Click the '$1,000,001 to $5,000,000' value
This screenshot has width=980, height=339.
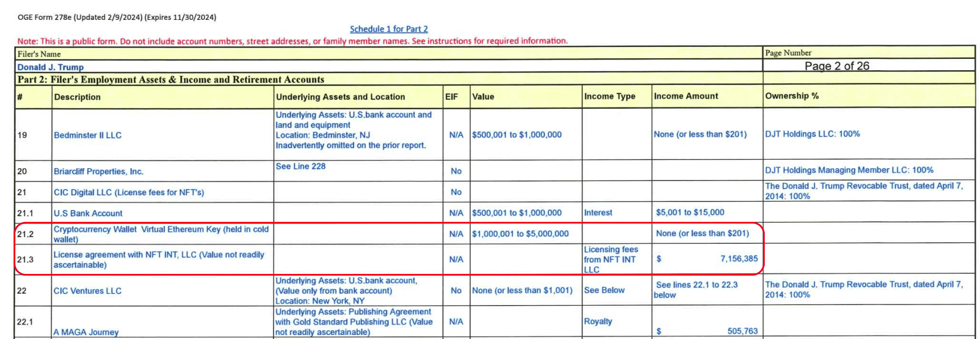click(521, 234)
